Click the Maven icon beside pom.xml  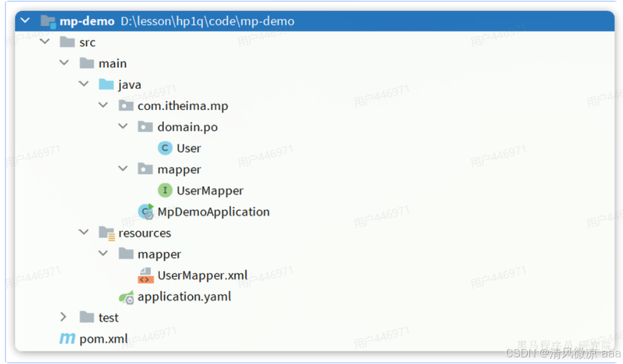tap(67, 338)
